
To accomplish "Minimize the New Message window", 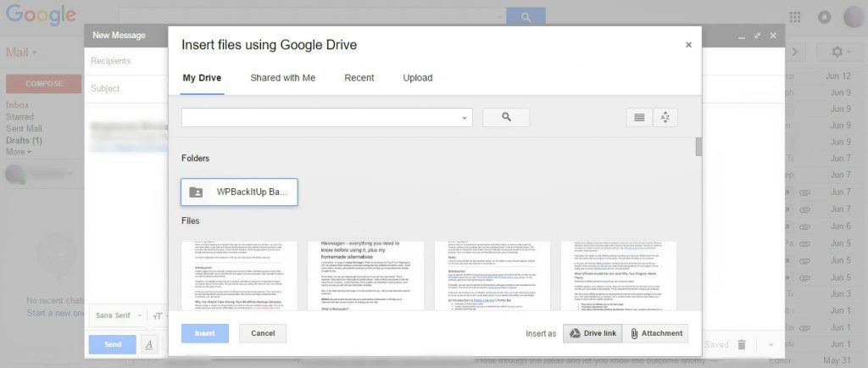I will [742, 36].
